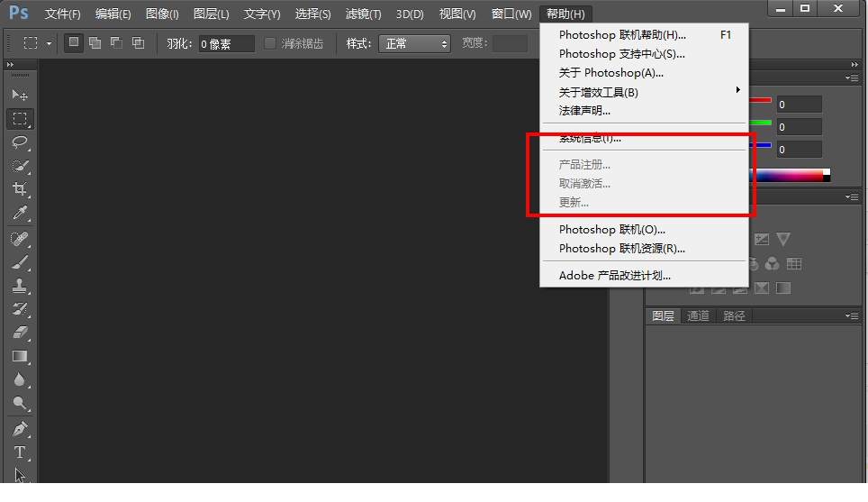868x502 pixels.
Task: Select the Pen tool
Action: pos(20,429)
